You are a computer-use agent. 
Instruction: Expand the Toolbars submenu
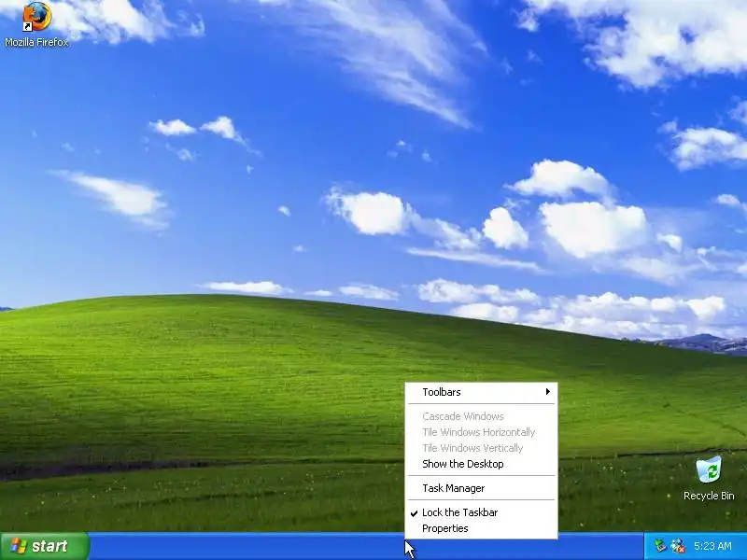tap(481, 392)
